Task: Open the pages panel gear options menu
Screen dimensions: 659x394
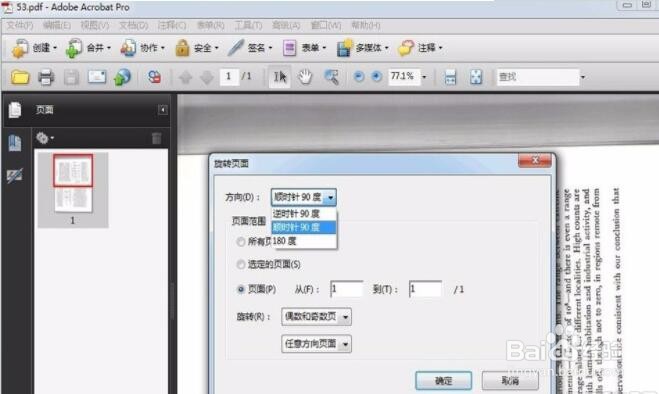Action: [x=45, y=138]
